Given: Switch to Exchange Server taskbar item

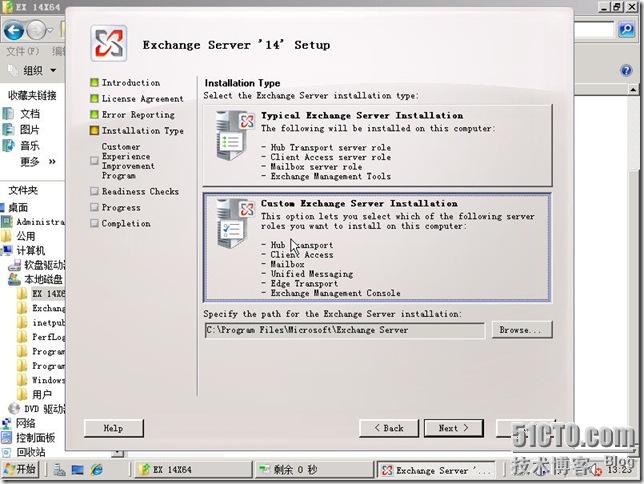Looking at the screenshot, I should click(437, 470).
